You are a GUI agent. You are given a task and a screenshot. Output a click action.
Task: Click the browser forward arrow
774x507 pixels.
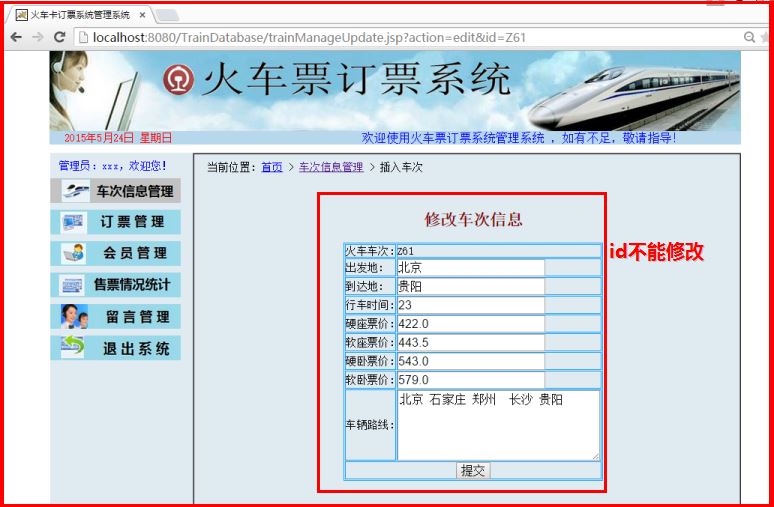(38, 37)
